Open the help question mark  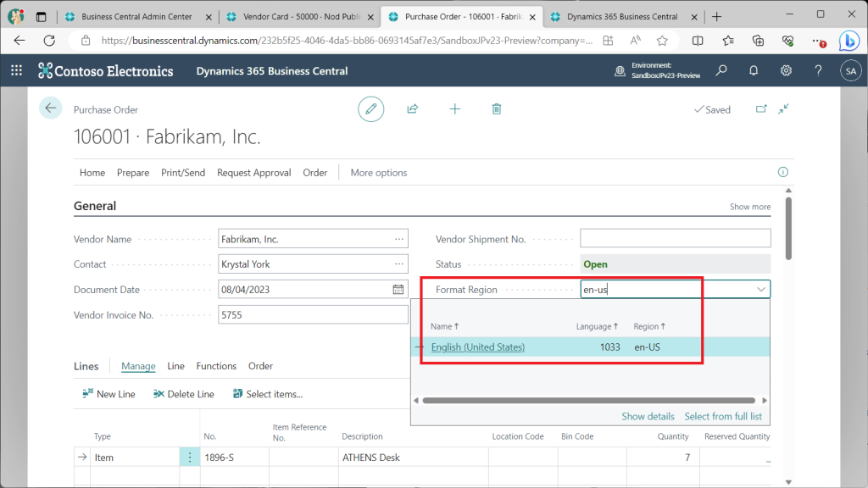coord(818,71)
